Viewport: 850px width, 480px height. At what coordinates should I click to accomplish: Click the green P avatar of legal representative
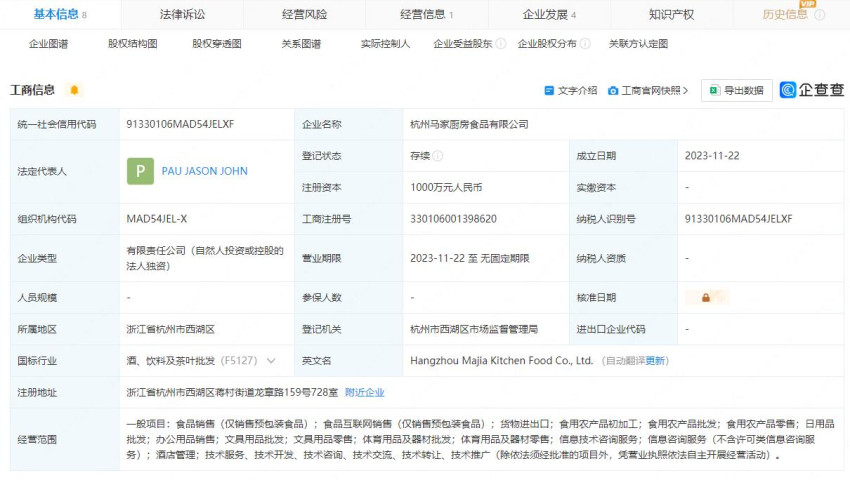(140, 171)
